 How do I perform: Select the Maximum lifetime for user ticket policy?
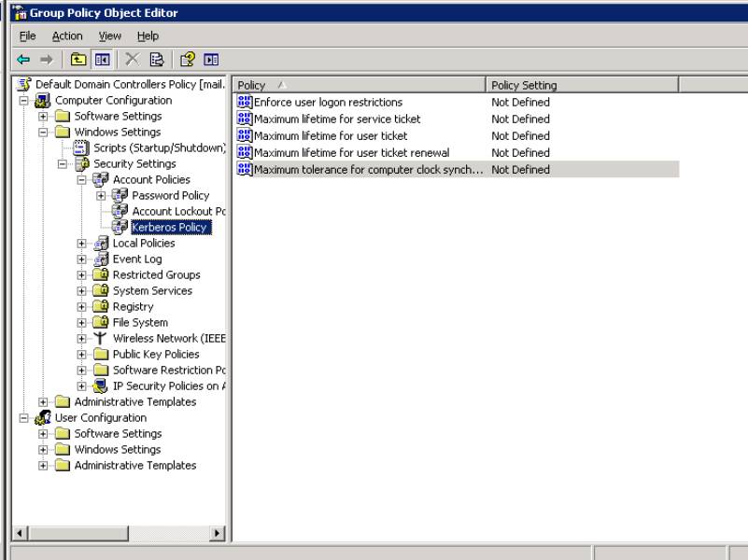[331, 136]
